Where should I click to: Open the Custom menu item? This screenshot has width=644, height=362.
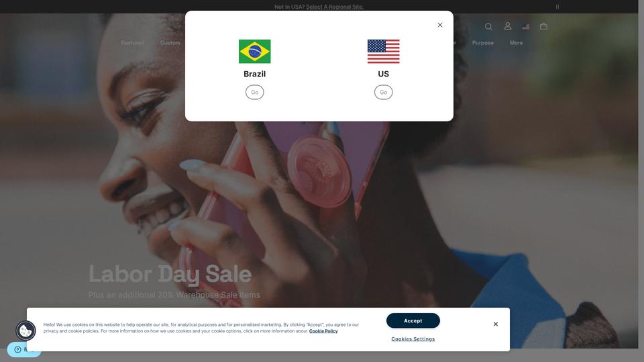170,43
